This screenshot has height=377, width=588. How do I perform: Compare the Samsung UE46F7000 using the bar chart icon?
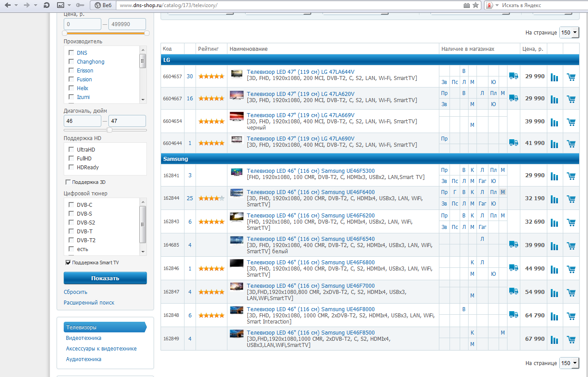coord(554,293)
